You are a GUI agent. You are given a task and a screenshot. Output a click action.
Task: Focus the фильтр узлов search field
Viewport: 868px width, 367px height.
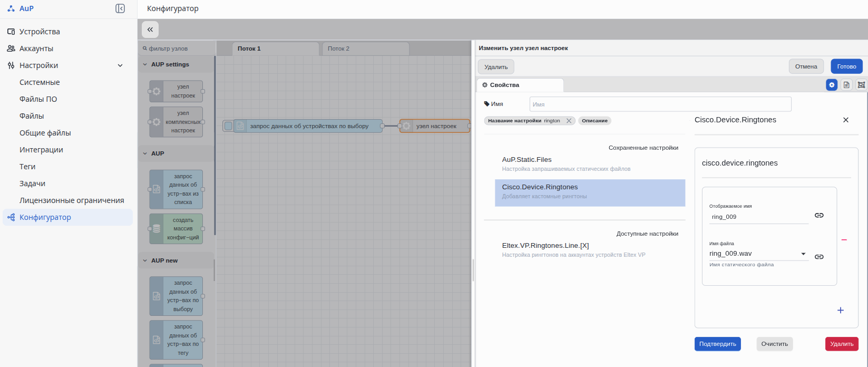tap(178, 49)
